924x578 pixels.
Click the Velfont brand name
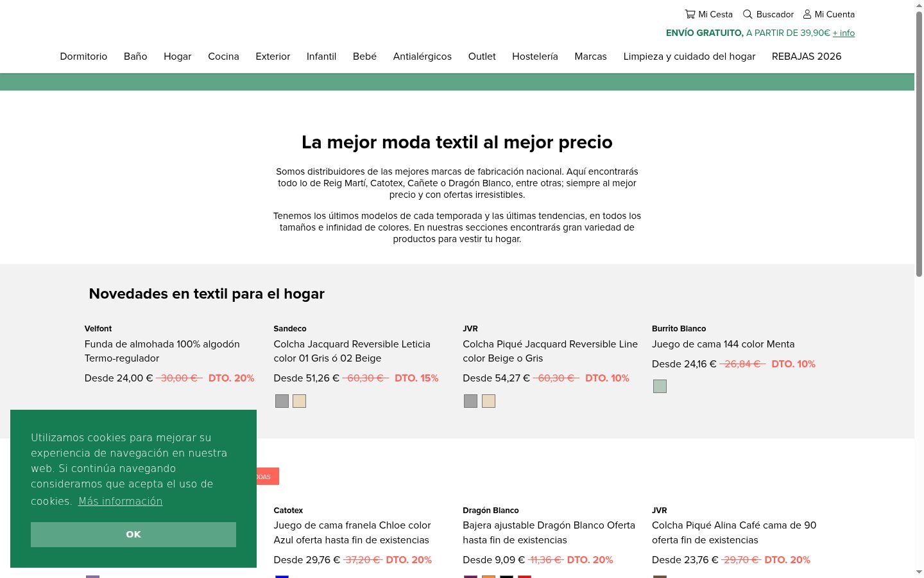(x=98, y=329)
